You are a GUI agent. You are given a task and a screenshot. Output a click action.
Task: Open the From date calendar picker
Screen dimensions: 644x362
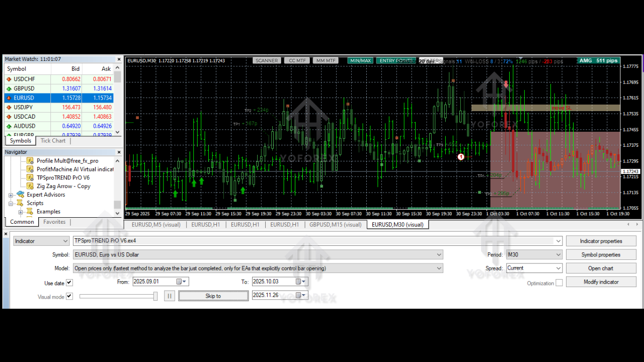pyautogui.click(x=179, y=282)
